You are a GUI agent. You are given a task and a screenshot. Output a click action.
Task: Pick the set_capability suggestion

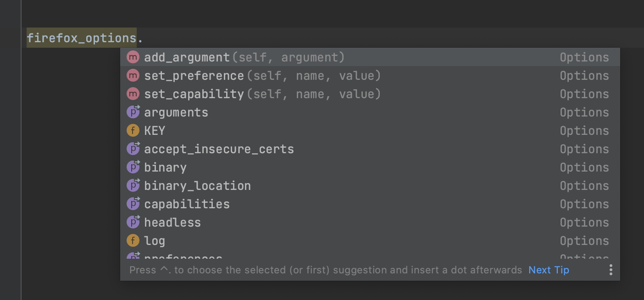point(194,94)
